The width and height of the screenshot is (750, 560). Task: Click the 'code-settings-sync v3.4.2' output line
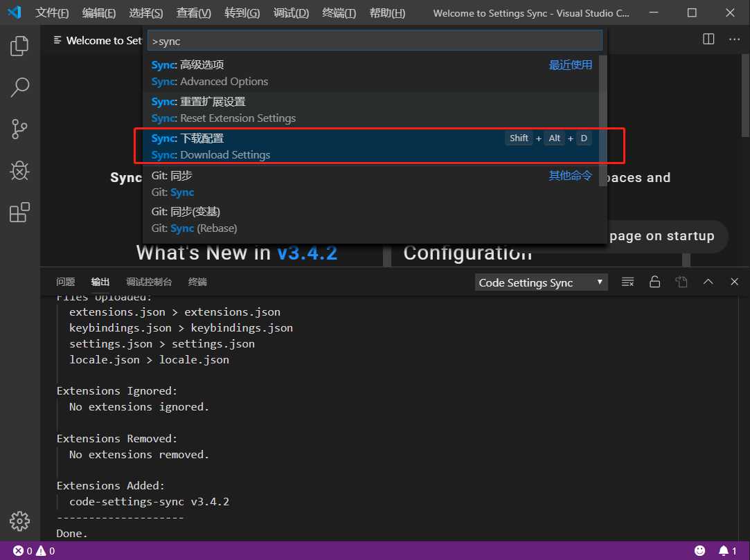click(x=149, y=502)
